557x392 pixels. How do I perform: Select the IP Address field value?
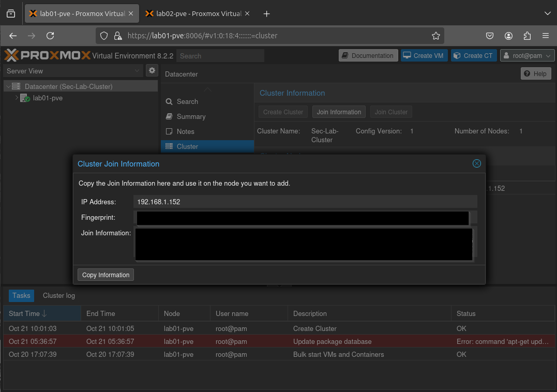(x=305, y=202)
